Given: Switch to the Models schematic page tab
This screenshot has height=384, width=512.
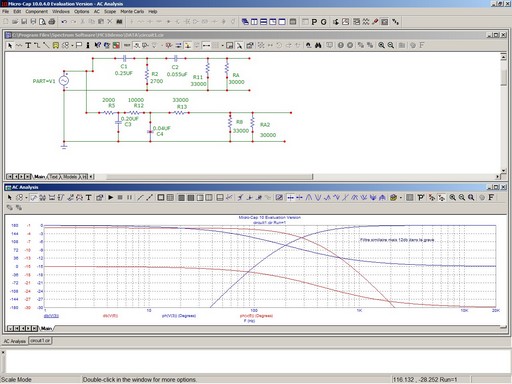Looking at the screenshot, I should coord(70,177).
